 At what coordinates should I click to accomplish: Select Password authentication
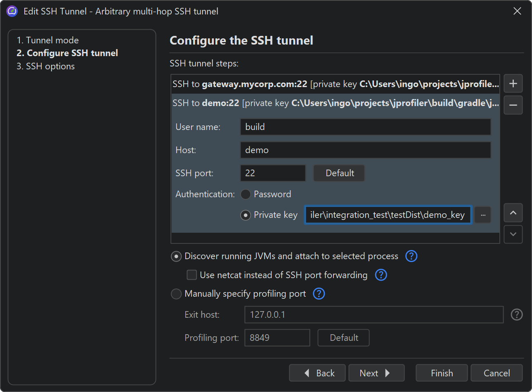(246, 194)
